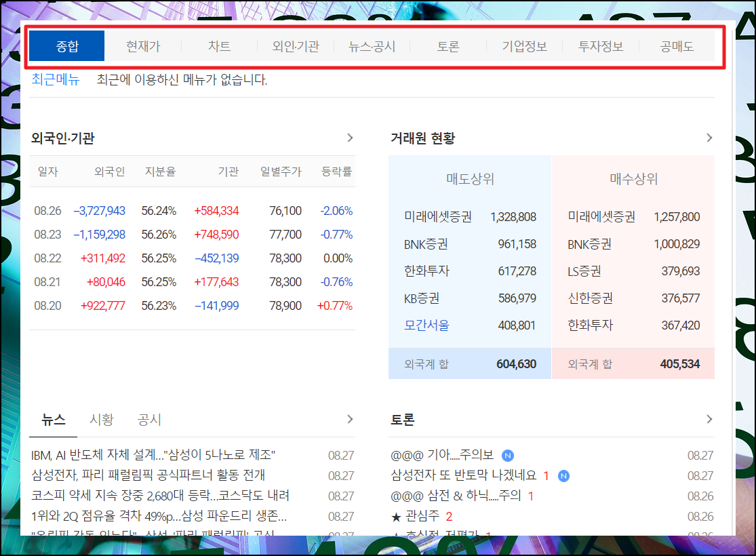756x556 pixels.
Task: Open the 토론 tab in top menu
Action: pos(448,46)
